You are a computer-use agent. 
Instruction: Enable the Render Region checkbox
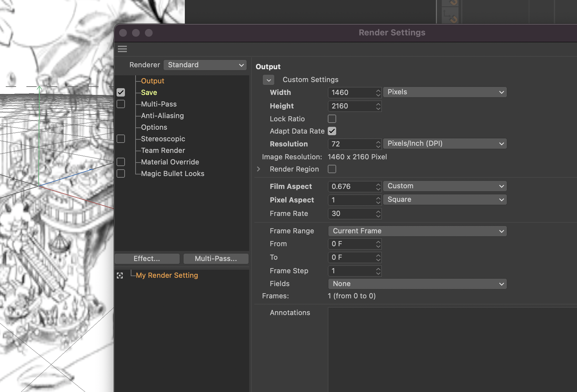(332, 169)
